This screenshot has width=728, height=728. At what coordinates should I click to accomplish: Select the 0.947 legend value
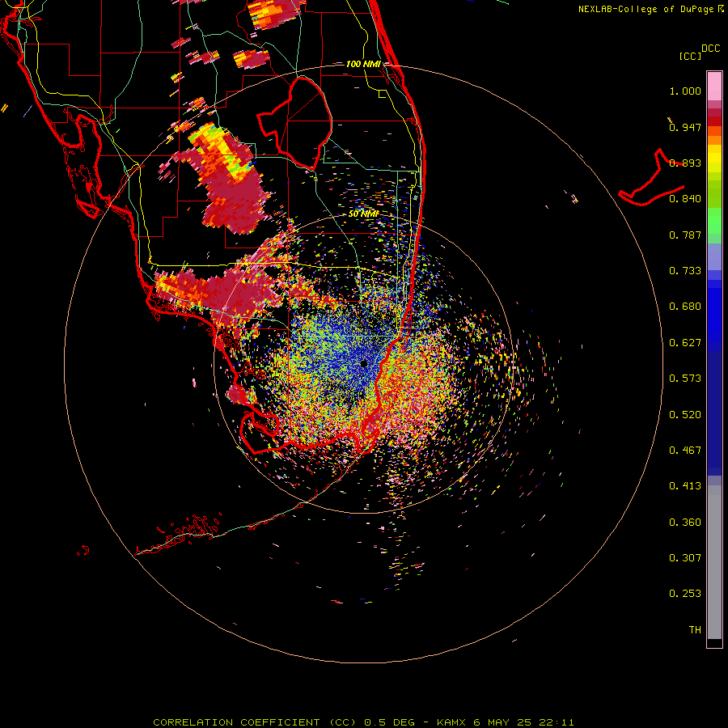coord(685,127)
